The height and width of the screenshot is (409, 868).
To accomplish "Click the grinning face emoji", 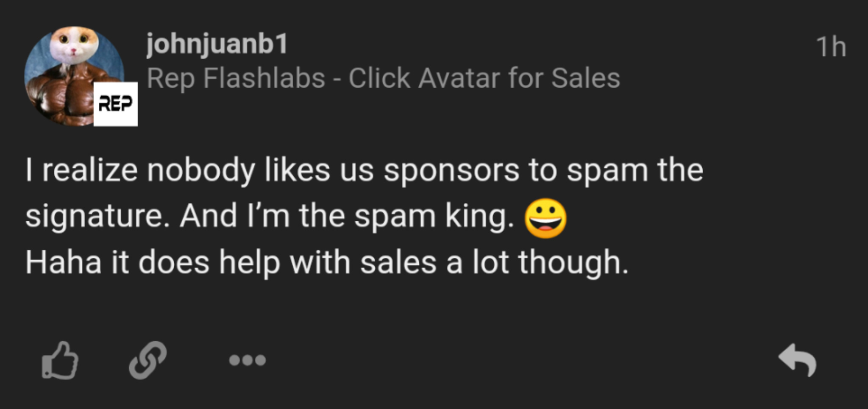I will (545, 218).
